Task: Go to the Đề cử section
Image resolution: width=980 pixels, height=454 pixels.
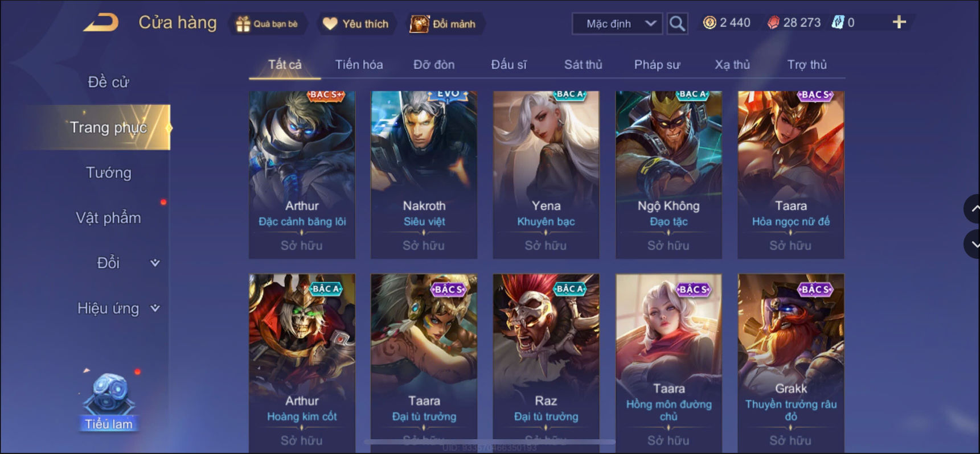Action: pyautogui.click(x=108, y=82)
